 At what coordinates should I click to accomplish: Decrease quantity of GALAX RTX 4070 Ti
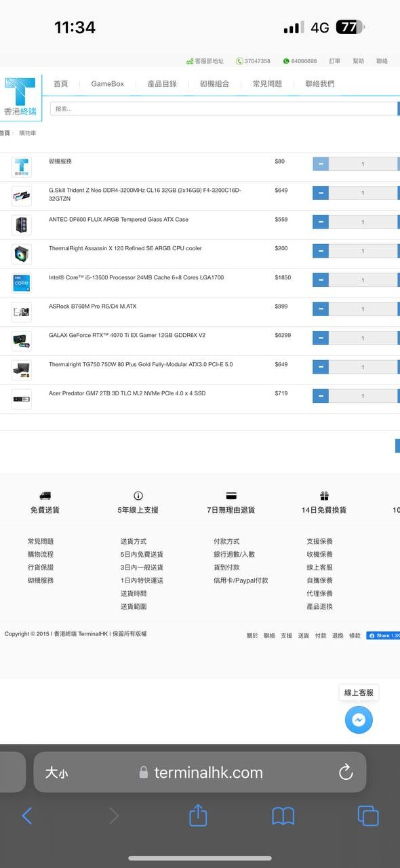point(320,338)
